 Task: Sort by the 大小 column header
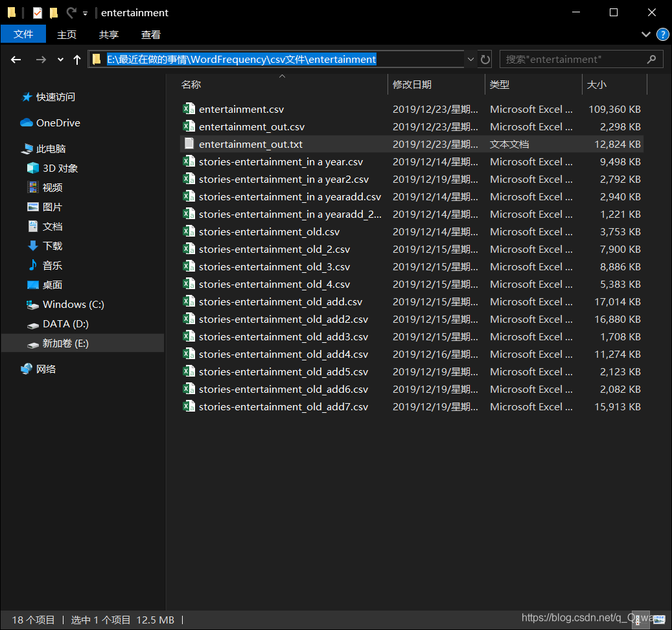click(614, 84)
